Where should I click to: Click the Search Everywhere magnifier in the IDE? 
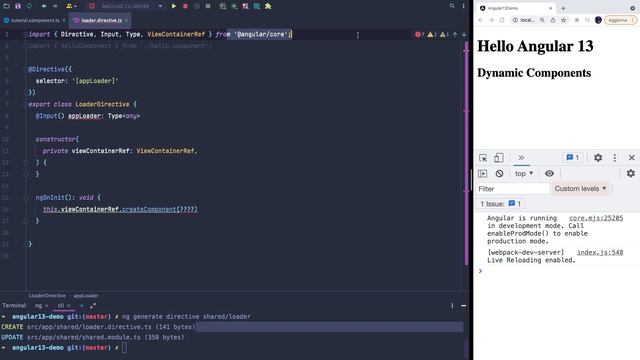click(452, 6)
